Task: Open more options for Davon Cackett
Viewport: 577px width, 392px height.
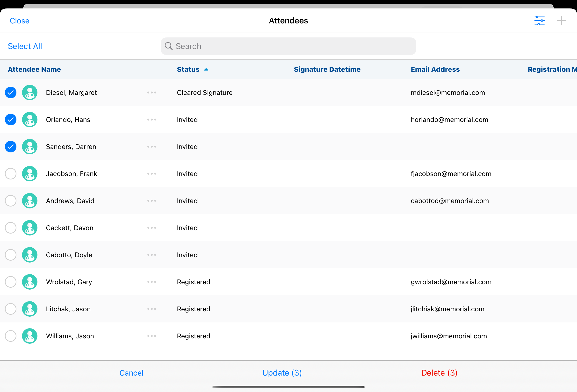Action: [151, 228]
